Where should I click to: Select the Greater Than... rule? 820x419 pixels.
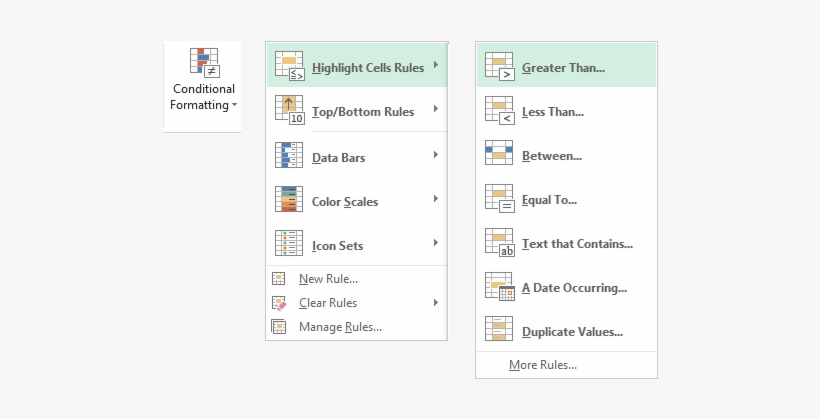tap(566, 65)
